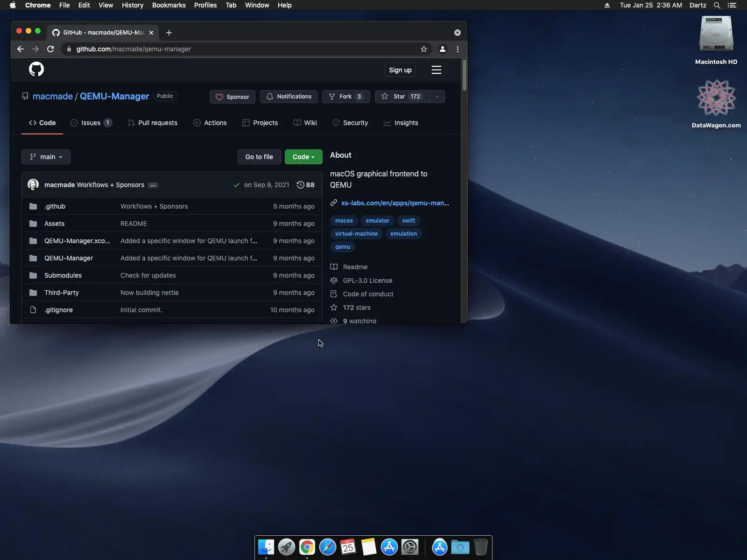
Task: Open the Actions tab
Action: (210, 123)
